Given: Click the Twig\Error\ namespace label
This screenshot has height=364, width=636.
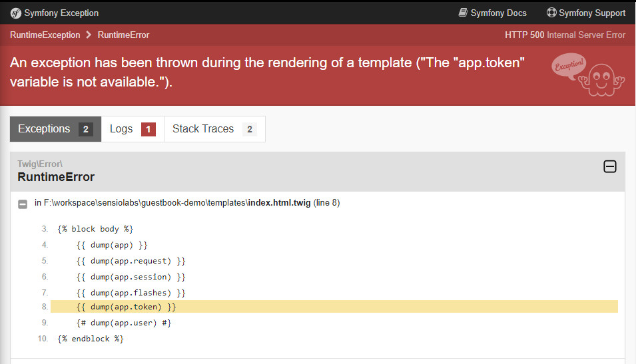Looking at the screenshot, I should (x=40, y=164).
